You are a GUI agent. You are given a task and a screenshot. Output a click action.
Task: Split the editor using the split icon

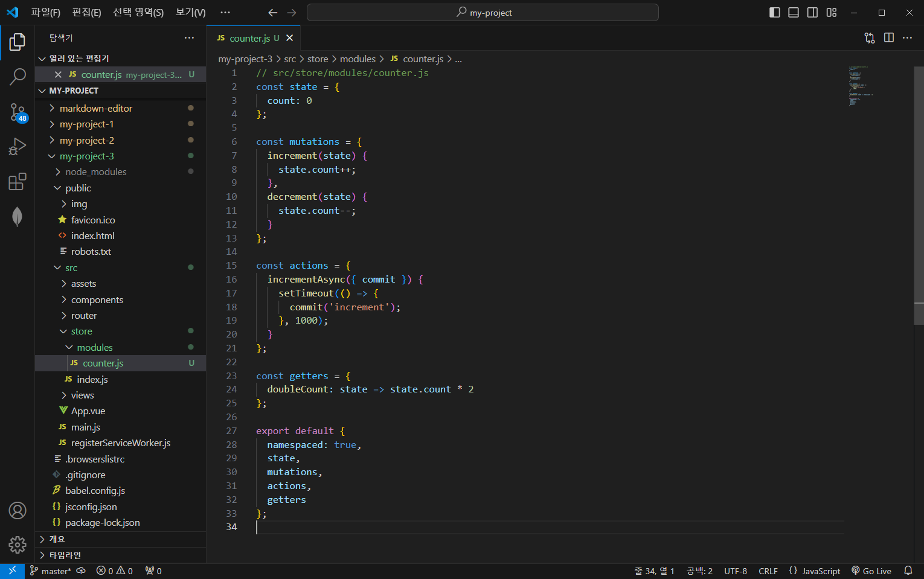pyautogui.click(x=888, y=37)
